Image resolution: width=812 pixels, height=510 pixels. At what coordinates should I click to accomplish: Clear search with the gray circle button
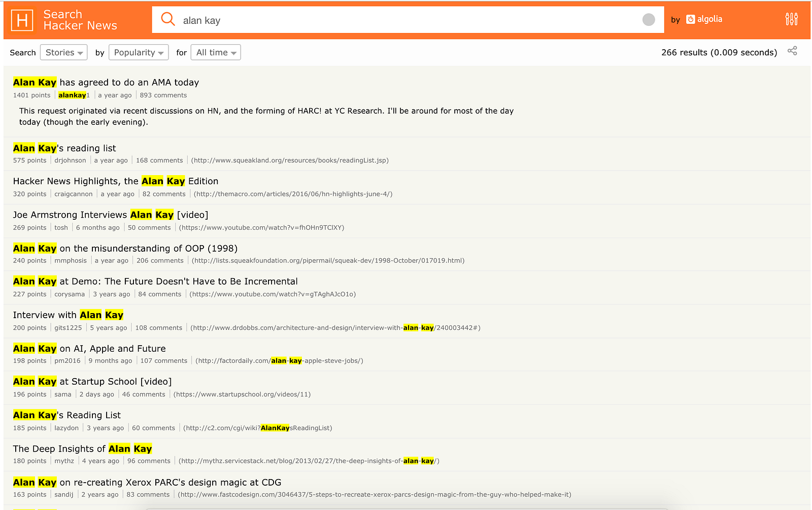649,19
